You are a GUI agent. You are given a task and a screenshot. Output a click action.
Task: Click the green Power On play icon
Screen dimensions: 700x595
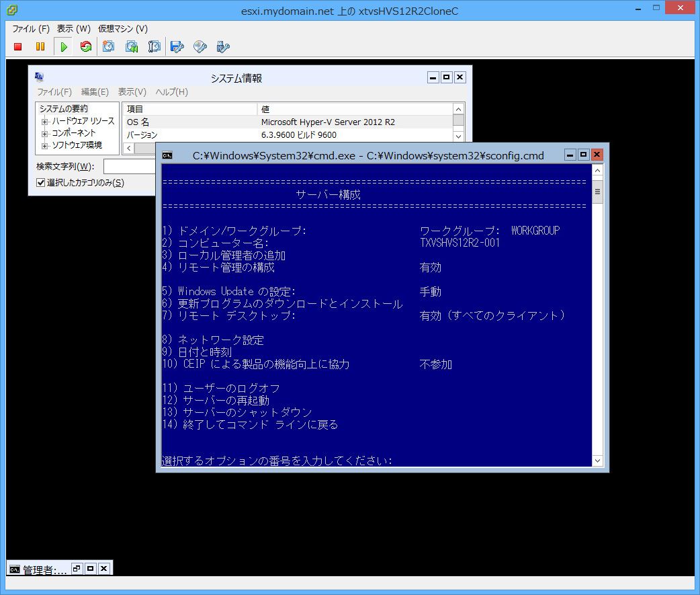[64, 46]
